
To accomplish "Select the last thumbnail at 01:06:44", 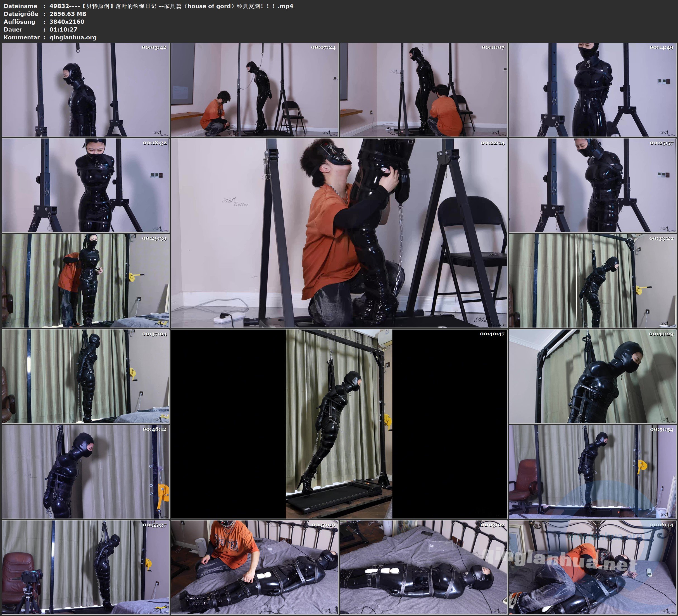I will [x=593, y=567].
